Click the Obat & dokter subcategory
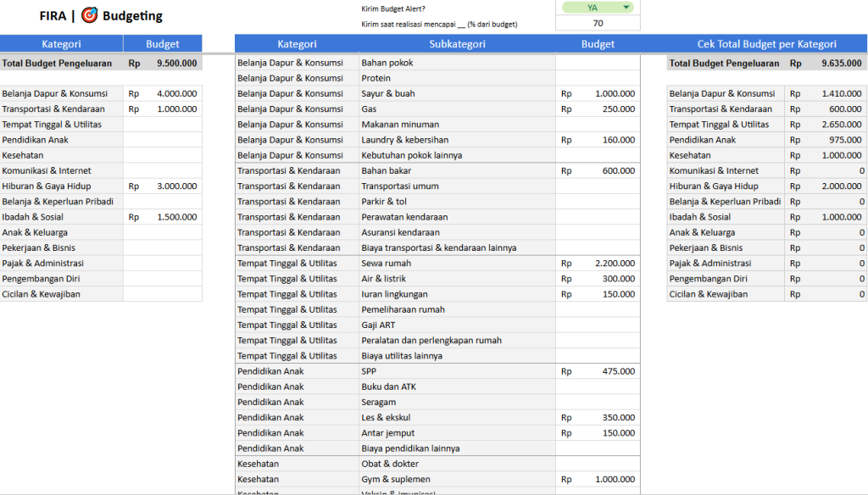 (x=457, y=464)
